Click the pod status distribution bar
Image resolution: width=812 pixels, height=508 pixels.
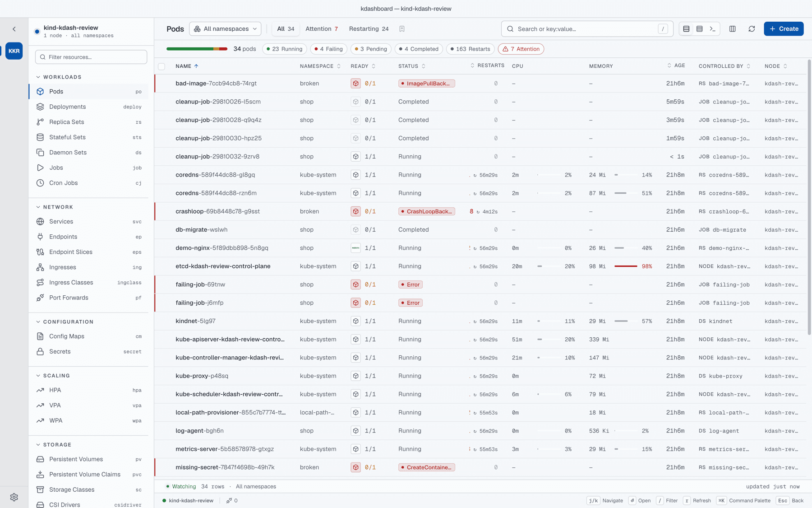(197, 49)
